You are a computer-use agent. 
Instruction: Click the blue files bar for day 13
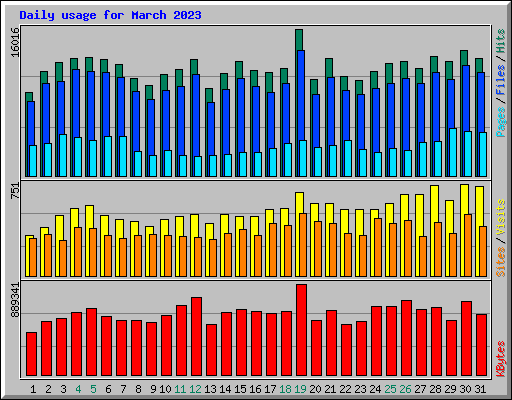point(211,128)
